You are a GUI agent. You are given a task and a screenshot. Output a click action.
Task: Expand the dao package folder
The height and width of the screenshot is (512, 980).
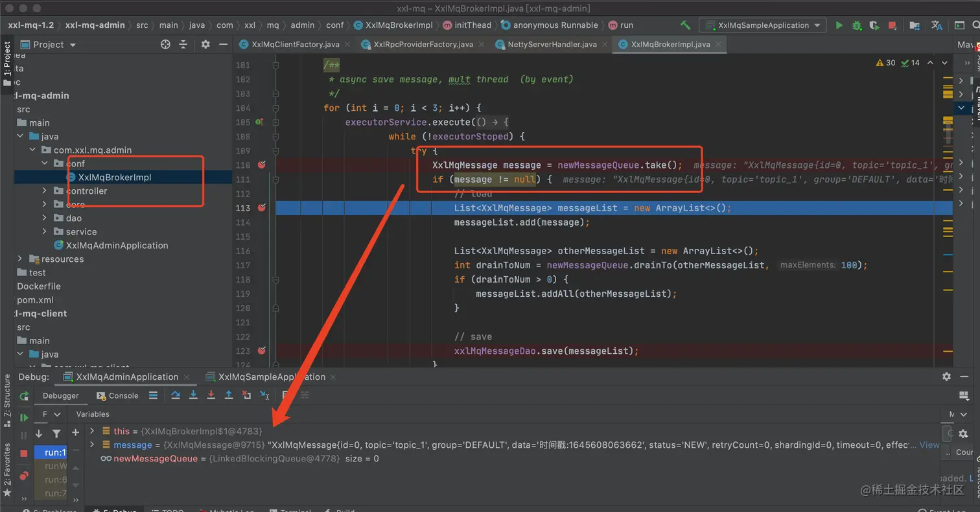point(45,218)
